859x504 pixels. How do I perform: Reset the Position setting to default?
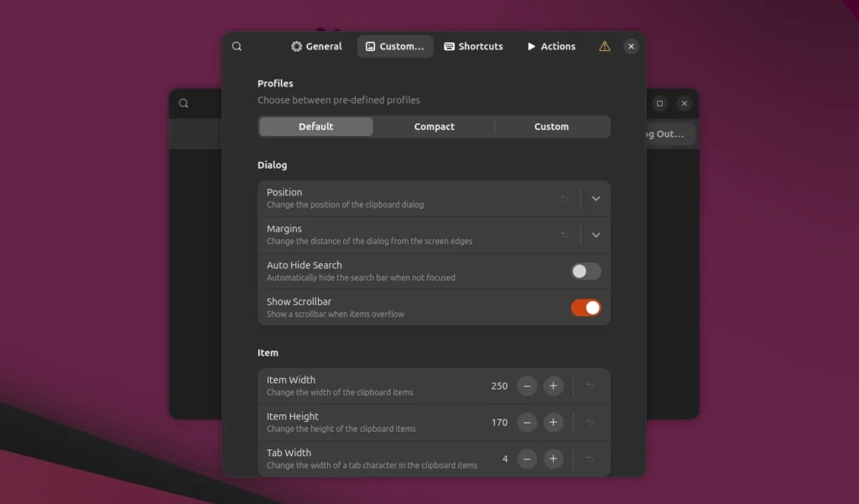tap(565, 199)
